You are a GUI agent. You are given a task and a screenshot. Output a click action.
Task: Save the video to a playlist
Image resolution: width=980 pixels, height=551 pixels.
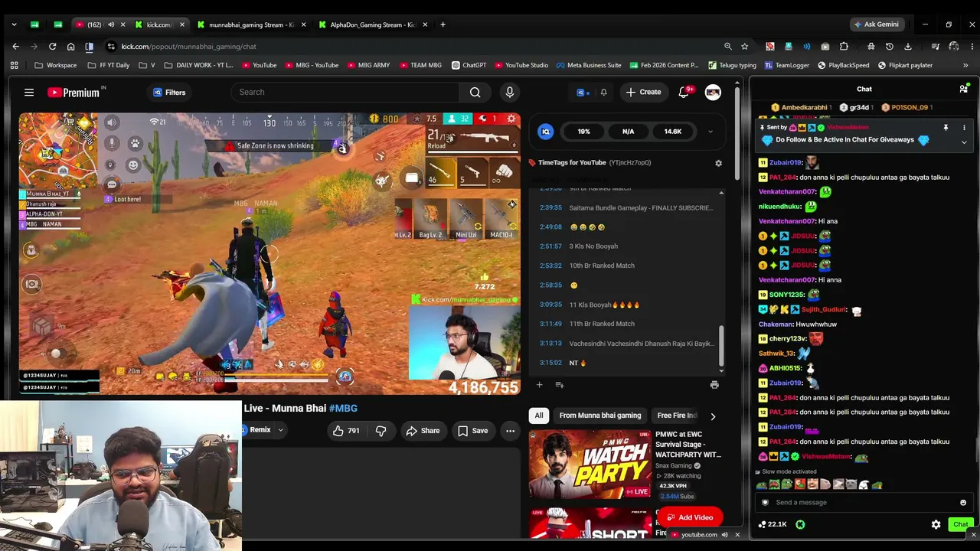coord(472,431)
